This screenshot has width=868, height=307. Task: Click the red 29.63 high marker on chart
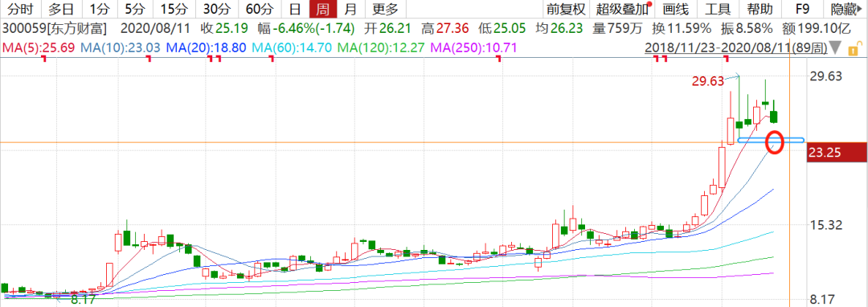point(708,81)
